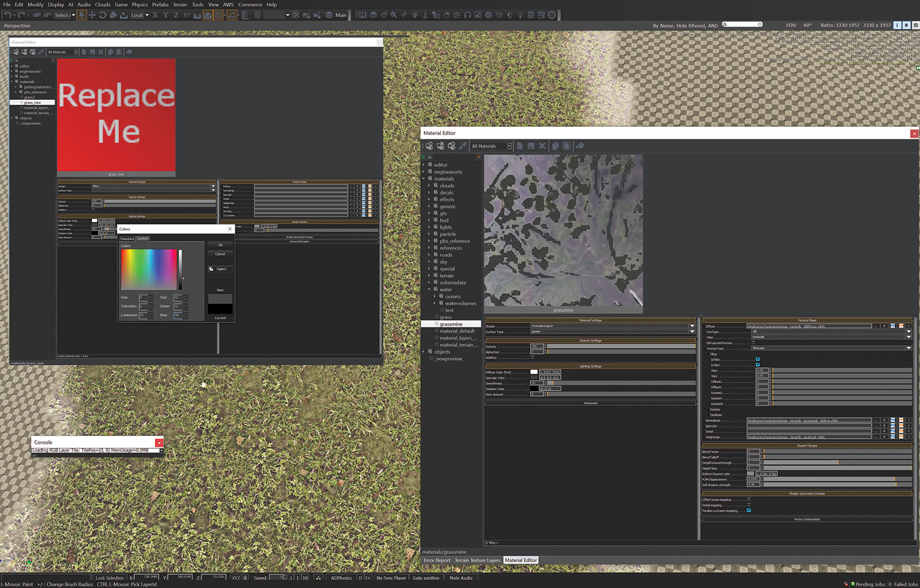Screen dimensions: 920x588
Task: Open material preview icon in front Material Editor
Action: pyautogui.click(x=580, y=146)
